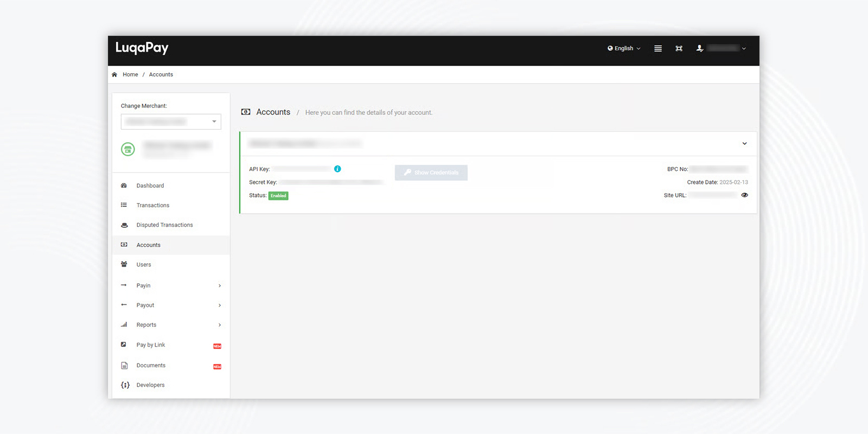Expand the Reports submenu chevron

click(x=220, y=325)
